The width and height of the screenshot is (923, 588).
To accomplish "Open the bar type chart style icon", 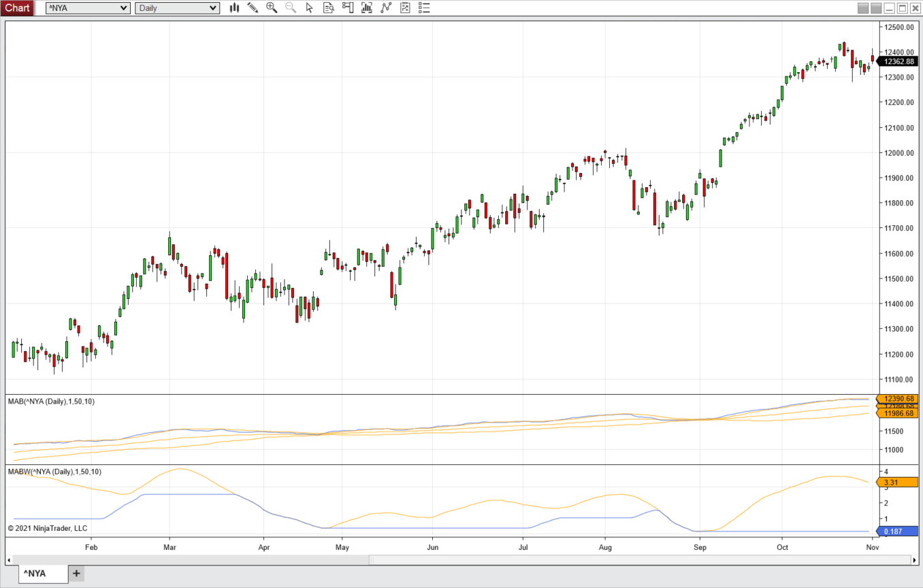I will coord(235,7).
